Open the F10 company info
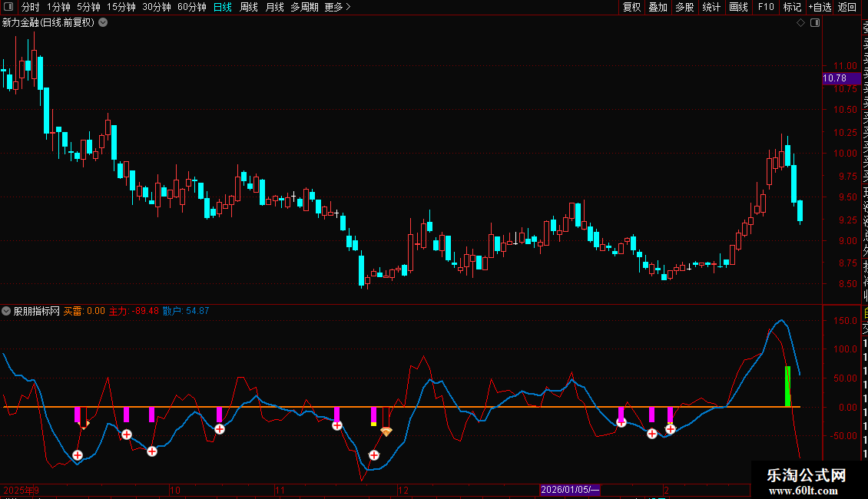The image size is (868, 499). click(x=766, y=7)
